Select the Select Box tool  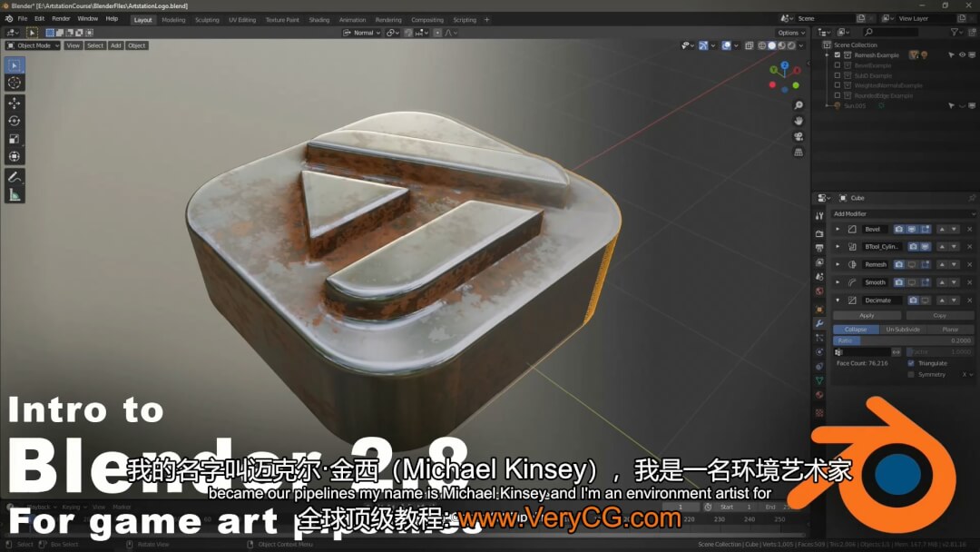pyautogui.click(x=15, y=65)
